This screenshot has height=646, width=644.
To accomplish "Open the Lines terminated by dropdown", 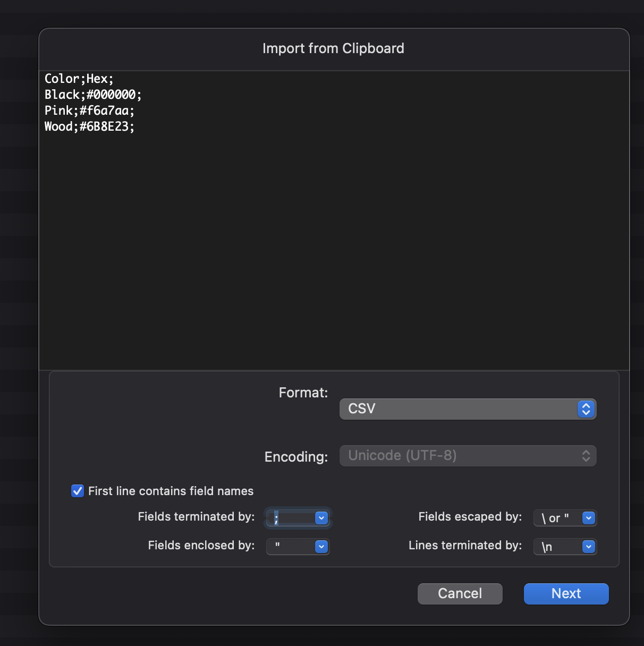I will 565,546.
